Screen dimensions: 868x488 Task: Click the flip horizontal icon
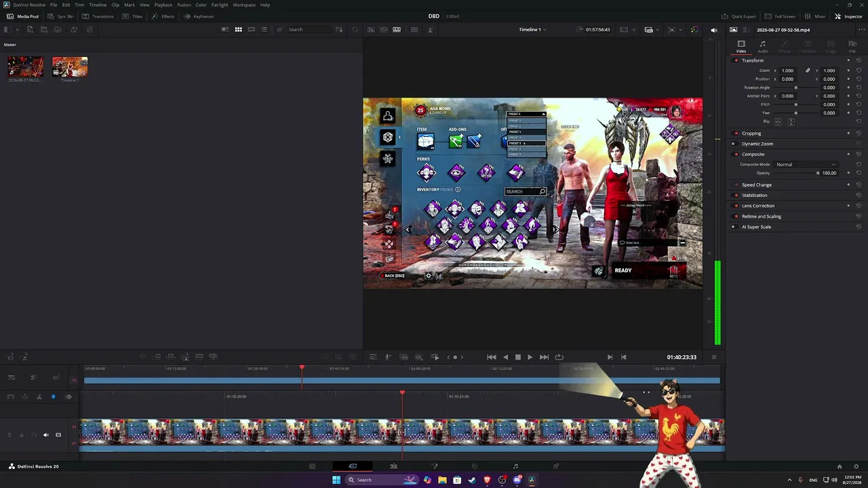(778, 122)
